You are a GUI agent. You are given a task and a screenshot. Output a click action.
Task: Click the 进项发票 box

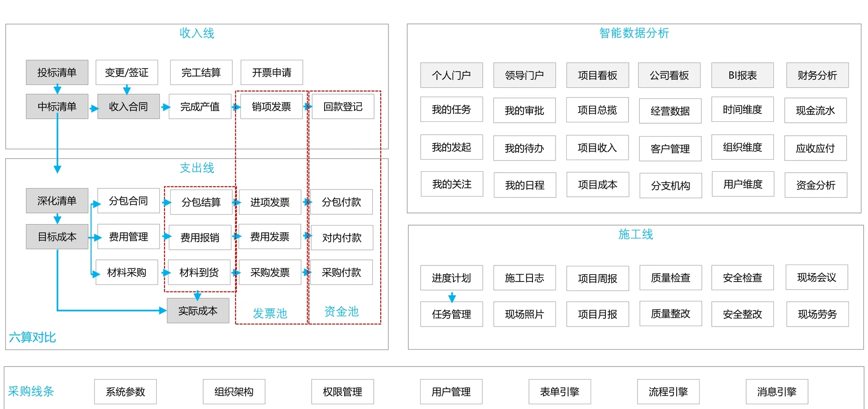tap(270, 202)
